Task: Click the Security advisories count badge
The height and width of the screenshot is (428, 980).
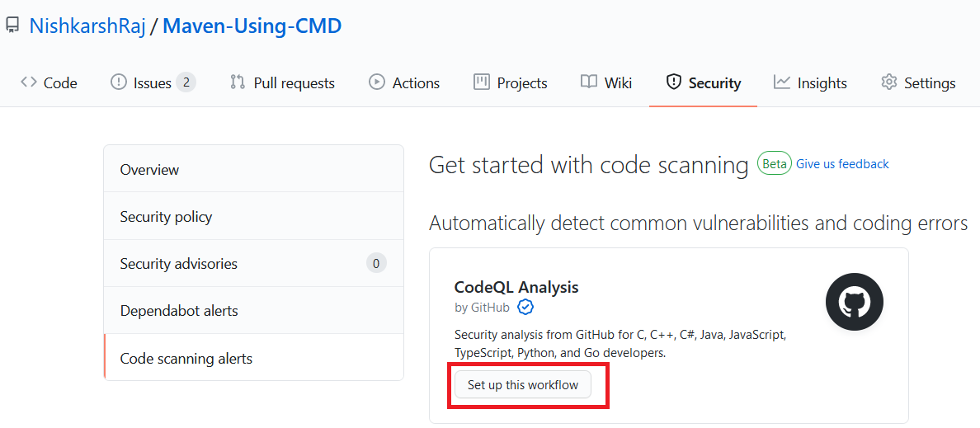Action: (x=376, y=264)
